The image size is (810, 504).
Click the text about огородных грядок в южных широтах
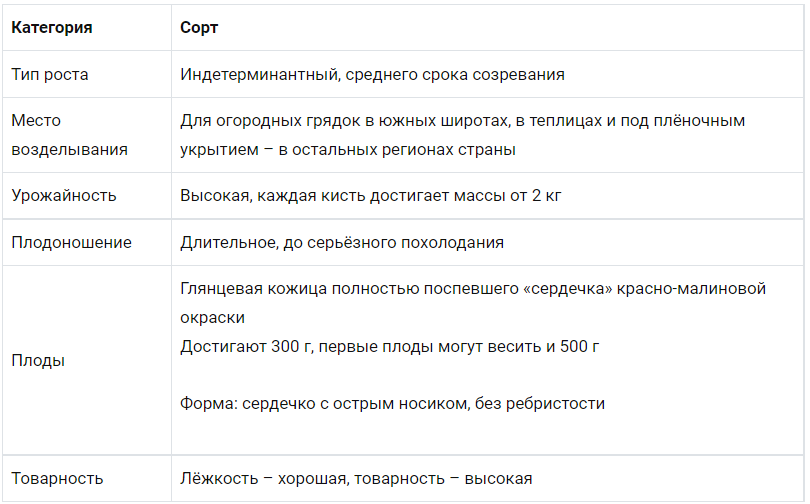pyautogui.click(x=462, y=120)
